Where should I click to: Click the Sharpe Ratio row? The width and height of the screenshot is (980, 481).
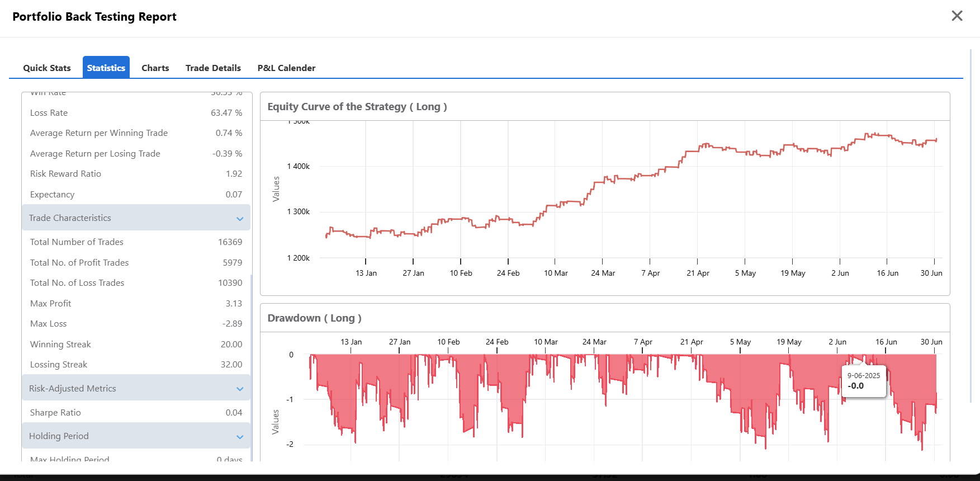point(136,413)
